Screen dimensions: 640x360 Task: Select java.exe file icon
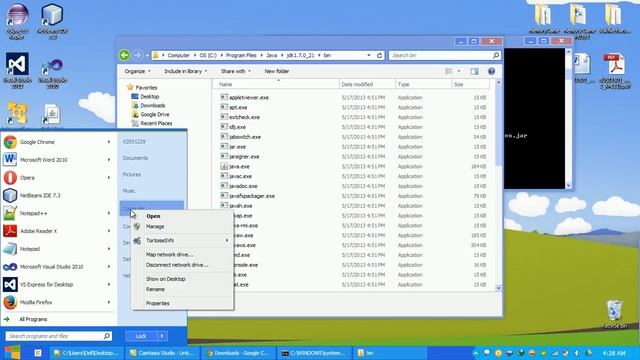click(x=224, y=166)
